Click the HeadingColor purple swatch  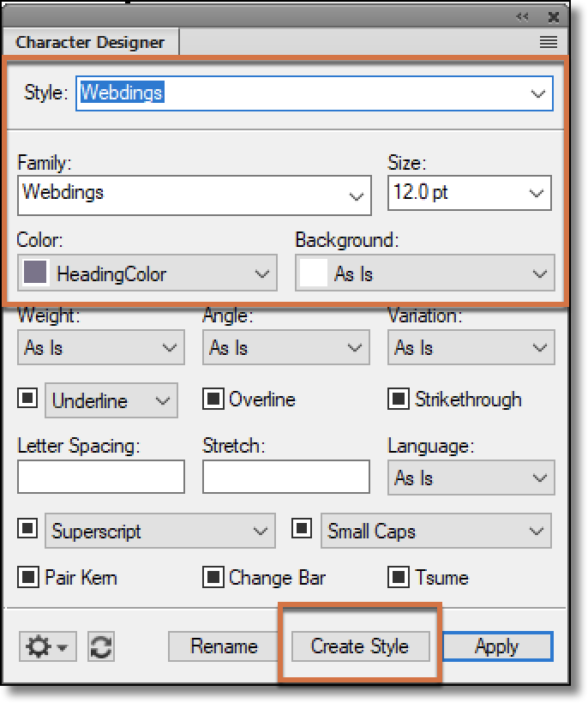35,273
